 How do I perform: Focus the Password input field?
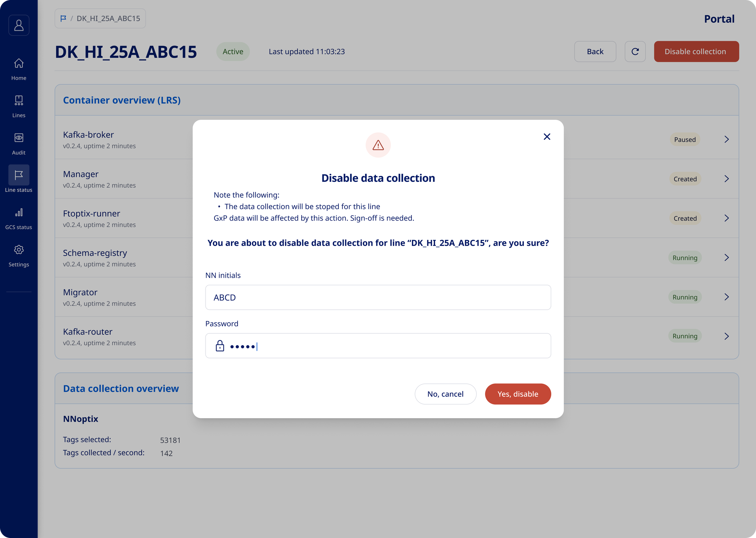(x=378, y=346)
